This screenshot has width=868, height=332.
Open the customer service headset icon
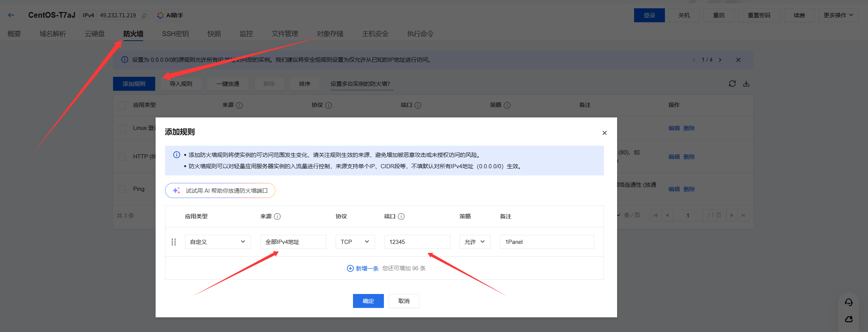coord(848,302)
